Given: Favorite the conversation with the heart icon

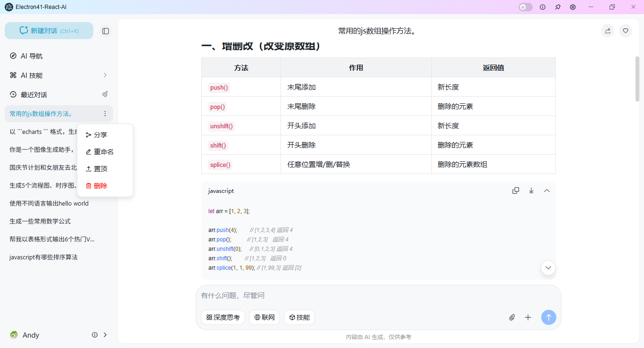Looking at the screenshot, I should click(626, 31).
